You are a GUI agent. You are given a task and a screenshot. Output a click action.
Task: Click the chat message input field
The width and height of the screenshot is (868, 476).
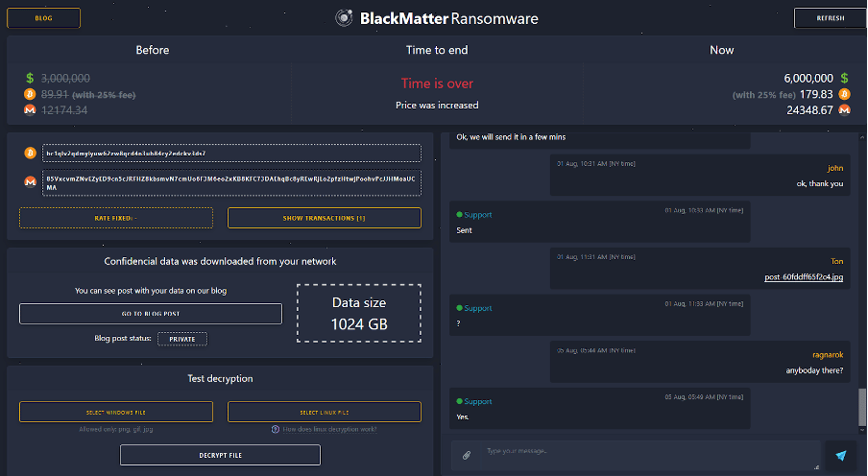coord(648,452)
